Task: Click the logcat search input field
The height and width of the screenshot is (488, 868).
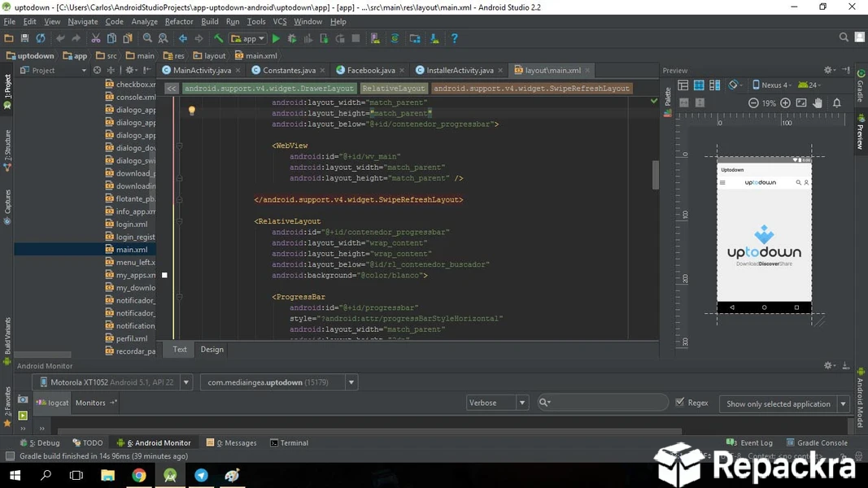Action: pyautogui.click(x=602, y=403)
